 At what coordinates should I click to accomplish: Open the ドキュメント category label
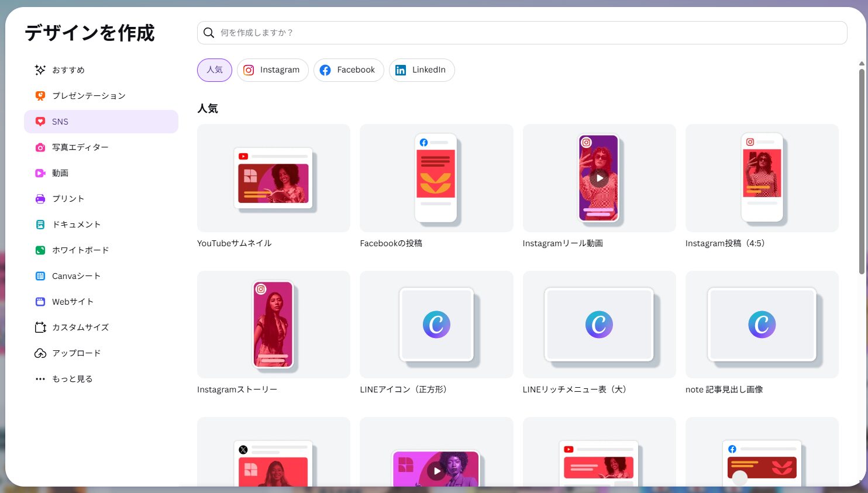(77, 225)
